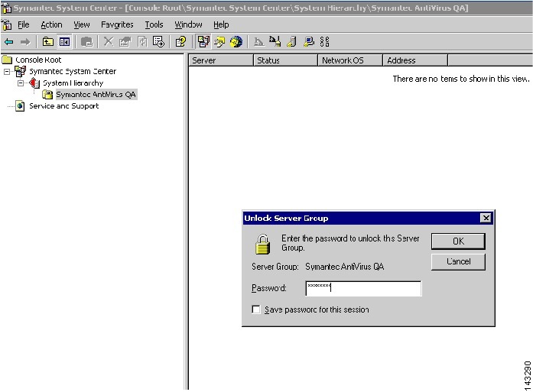Viewport: 533px width, 392px height.
Task: Click the Console Root folder icon
Action: coord(7,60)
